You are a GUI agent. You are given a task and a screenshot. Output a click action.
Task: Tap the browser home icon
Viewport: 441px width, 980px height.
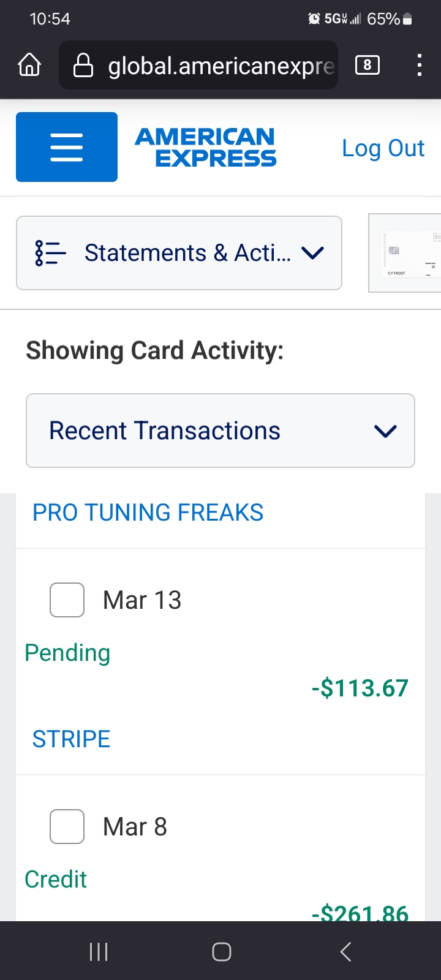pyautogui.click(x=29, y=65)
